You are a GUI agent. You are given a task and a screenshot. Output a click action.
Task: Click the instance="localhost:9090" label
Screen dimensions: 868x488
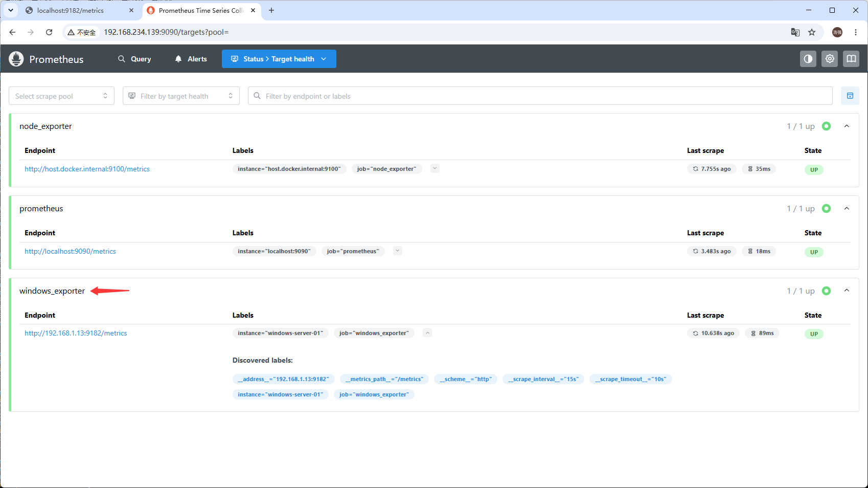274,251
